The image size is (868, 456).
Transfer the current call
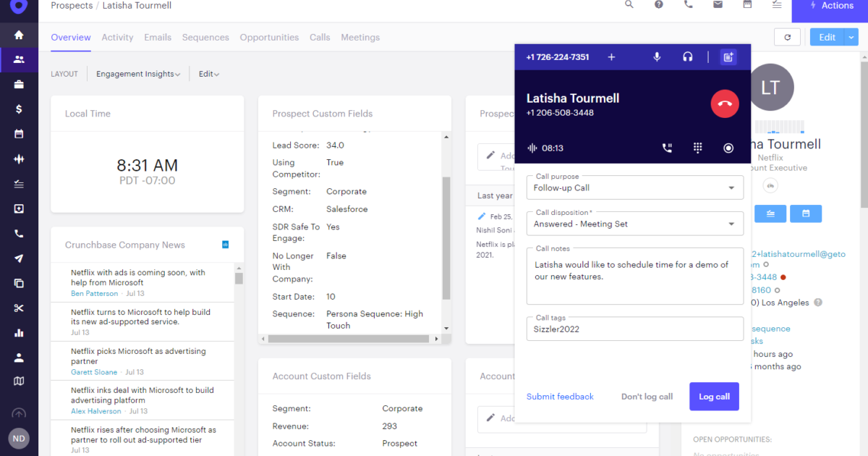pos(667,148)
